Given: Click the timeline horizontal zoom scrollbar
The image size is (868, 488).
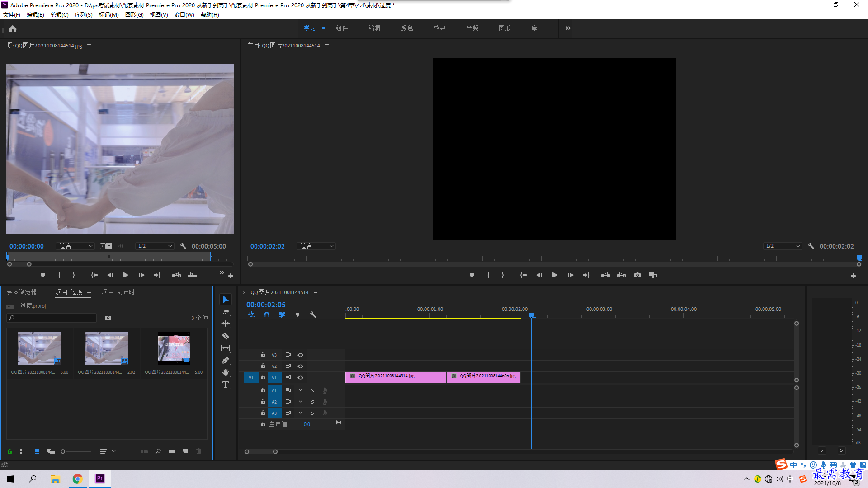Looking at the screenshot, I should point(261,452).
